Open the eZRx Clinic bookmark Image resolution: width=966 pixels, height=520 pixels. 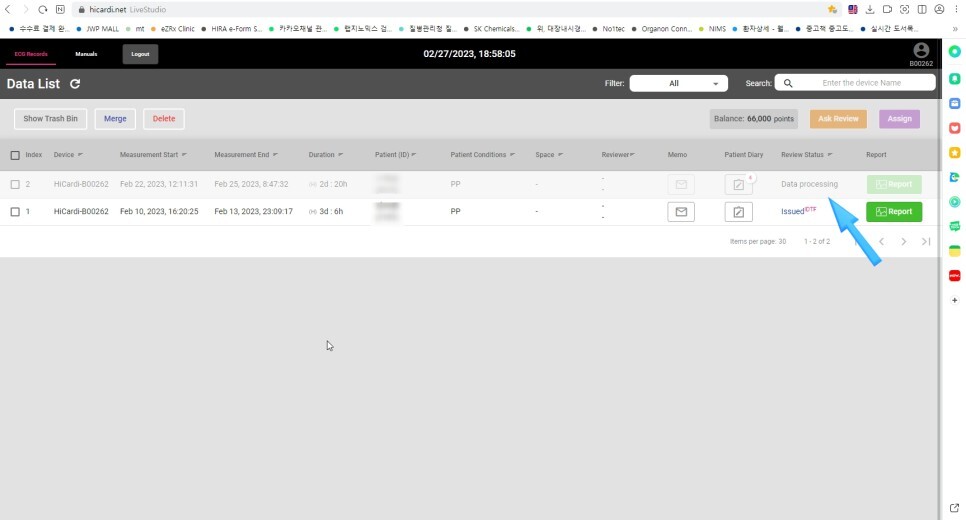point(172,29)
